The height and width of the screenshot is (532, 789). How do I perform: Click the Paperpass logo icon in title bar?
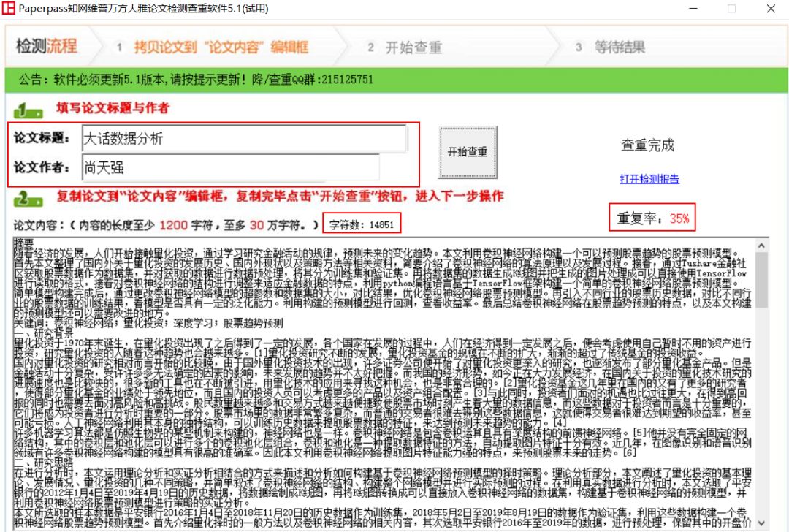[x=10, y=9]
